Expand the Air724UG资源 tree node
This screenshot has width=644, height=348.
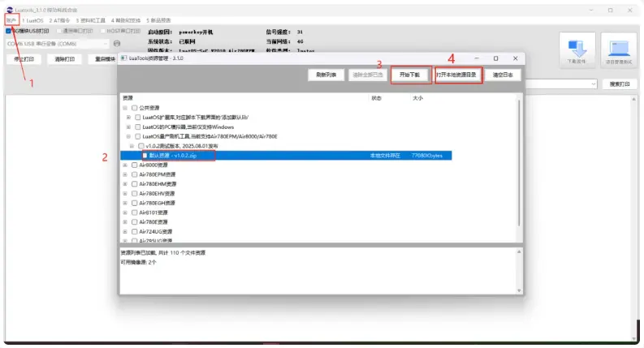[x=125, y=231]
